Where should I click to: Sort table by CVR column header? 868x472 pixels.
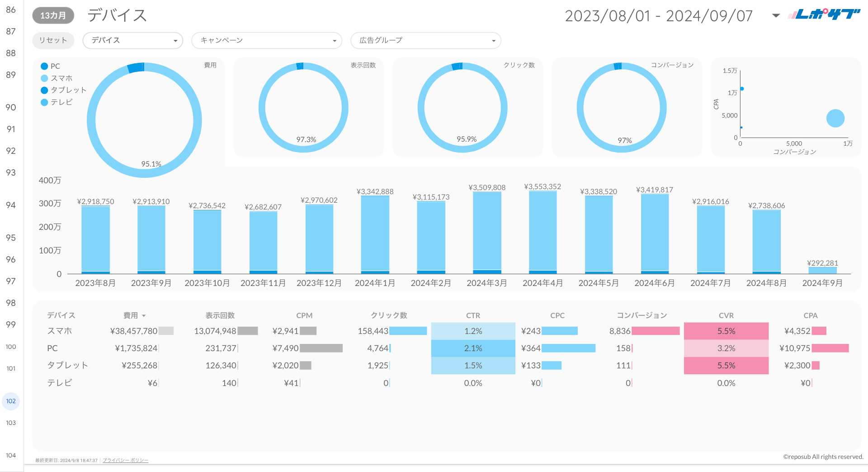[726, 315]
